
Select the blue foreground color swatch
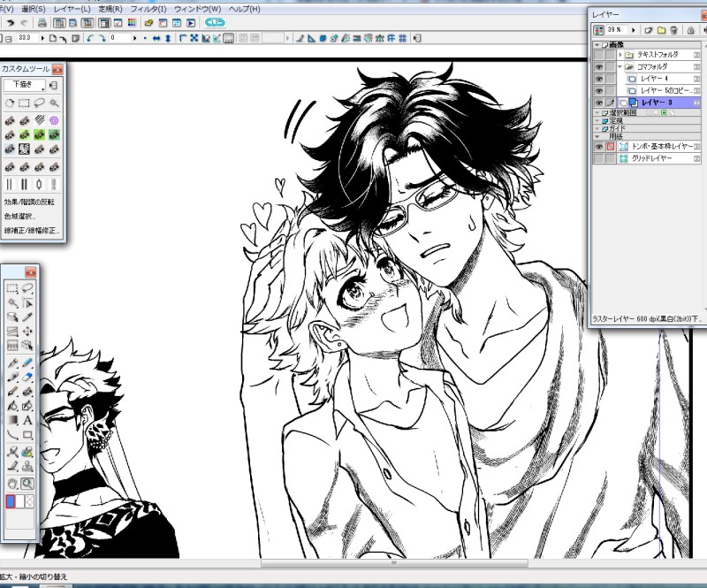[10, 502]
